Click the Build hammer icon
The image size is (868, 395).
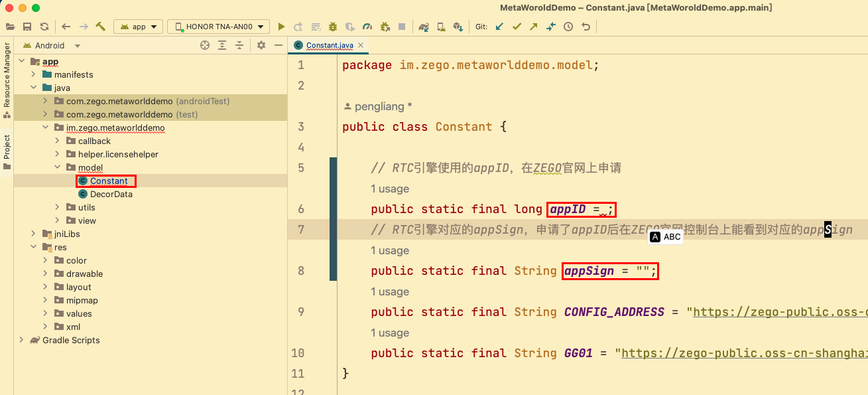tap(101, 27)
